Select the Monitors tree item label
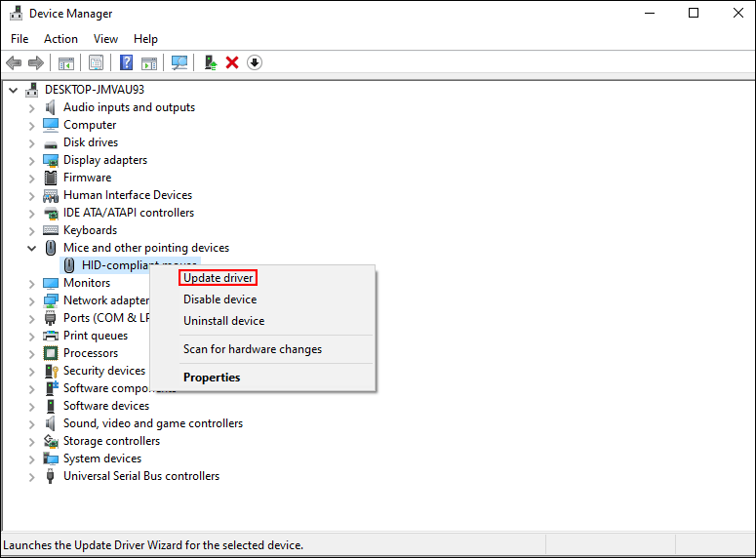756x558 pixels. [87, 283]
